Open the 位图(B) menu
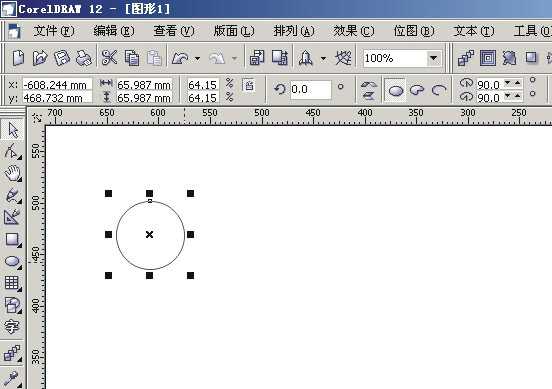This screenshot has height=389, width=552. tap(414, 31)
